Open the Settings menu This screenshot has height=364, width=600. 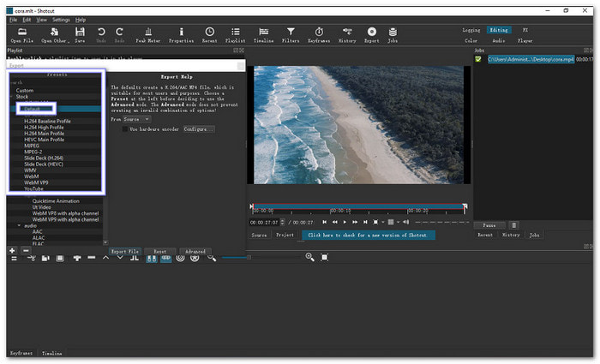coord(61,19)
